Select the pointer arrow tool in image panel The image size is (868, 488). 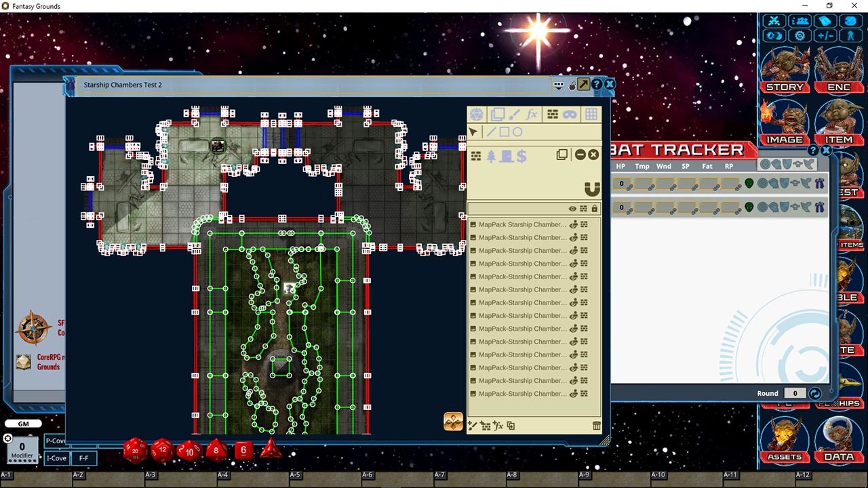473,132
